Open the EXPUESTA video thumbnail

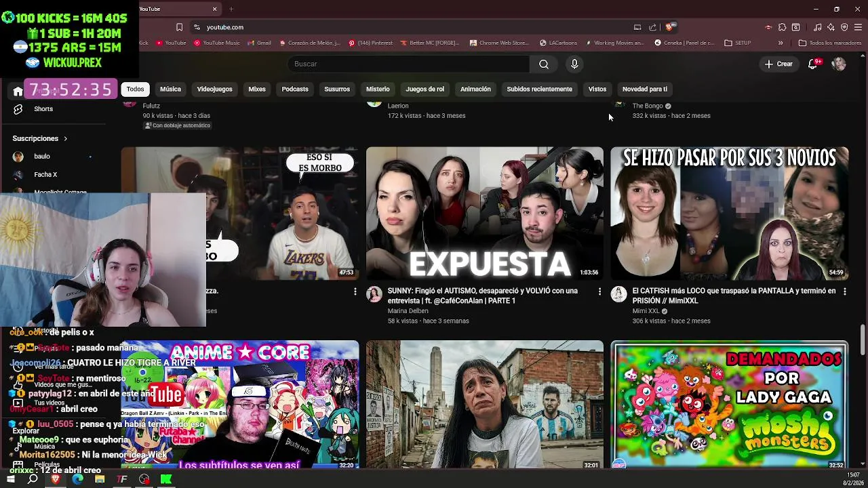[x=484, y=213]
